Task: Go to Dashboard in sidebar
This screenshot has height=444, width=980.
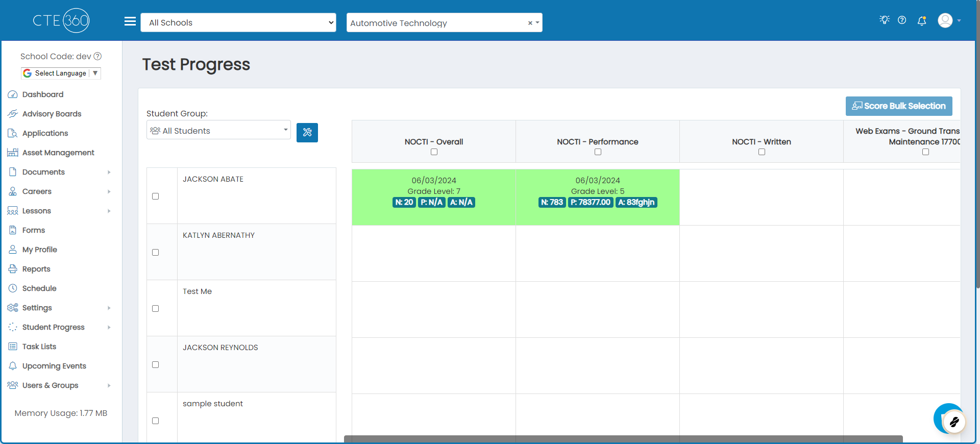Action: point(43,94)
